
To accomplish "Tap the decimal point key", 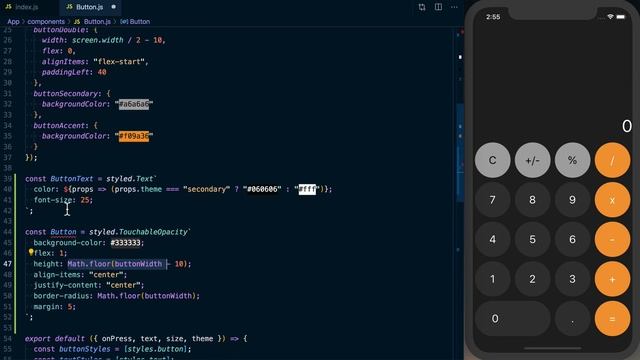I will 572,318.
